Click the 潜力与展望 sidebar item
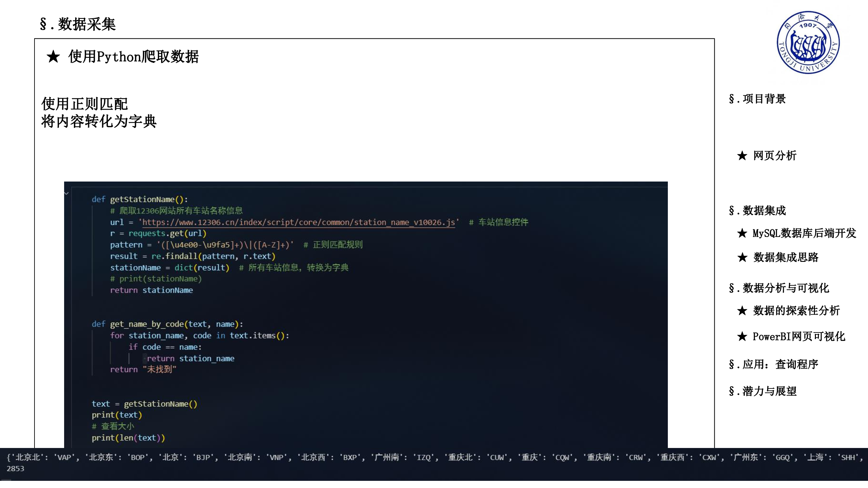Screen dimensions: 868x488 coord(763,391)
